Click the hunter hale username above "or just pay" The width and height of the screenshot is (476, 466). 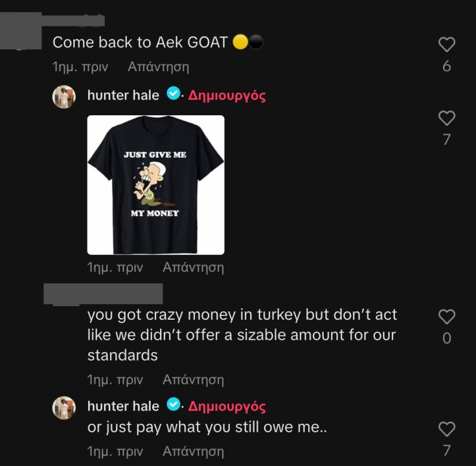click(x=123, y=406)
